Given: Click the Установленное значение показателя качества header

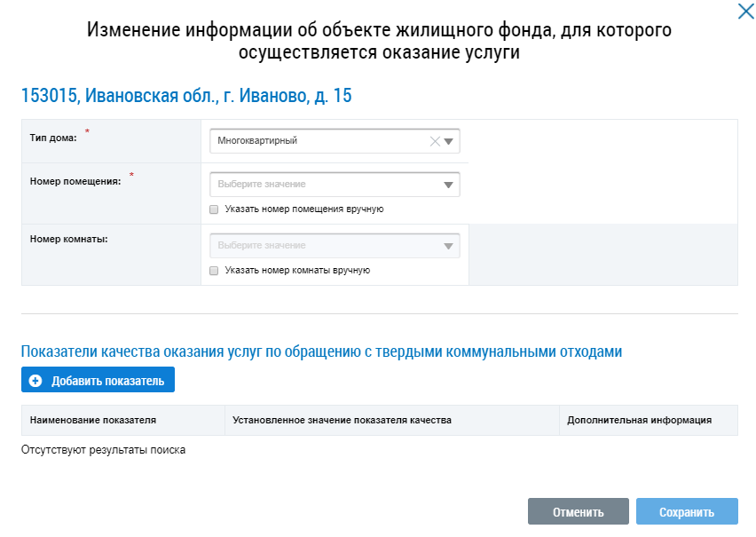Looking at the screenshot, I should [342, 421].
